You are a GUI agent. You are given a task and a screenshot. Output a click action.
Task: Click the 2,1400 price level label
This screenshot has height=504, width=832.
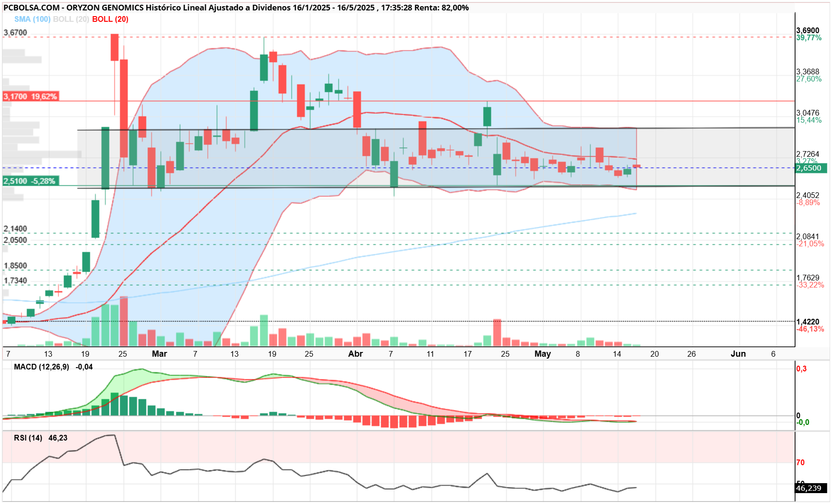(x=15, y=229)
